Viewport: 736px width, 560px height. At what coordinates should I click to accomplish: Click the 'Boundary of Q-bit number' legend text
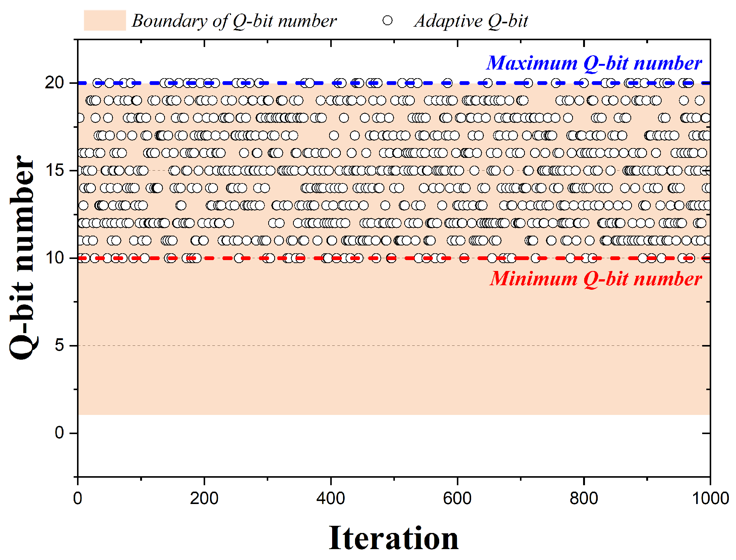pos(234,21)
